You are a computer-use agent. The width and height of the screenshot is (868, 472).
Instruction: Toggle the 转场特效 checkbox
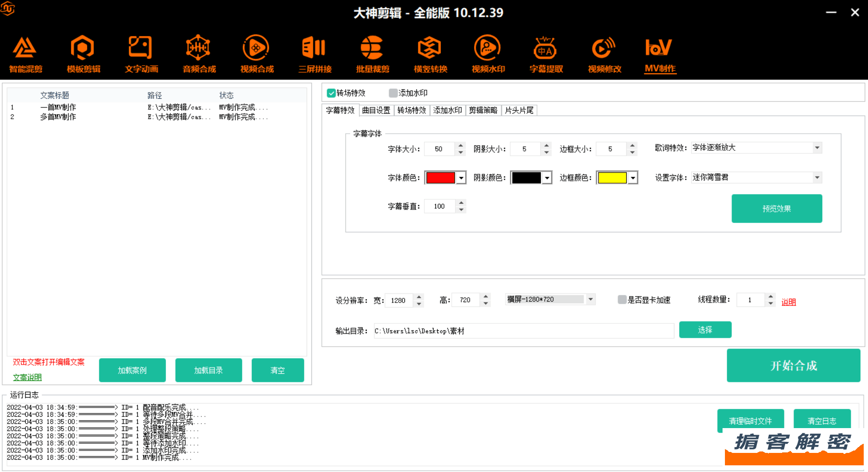click(x=331, y=93)
